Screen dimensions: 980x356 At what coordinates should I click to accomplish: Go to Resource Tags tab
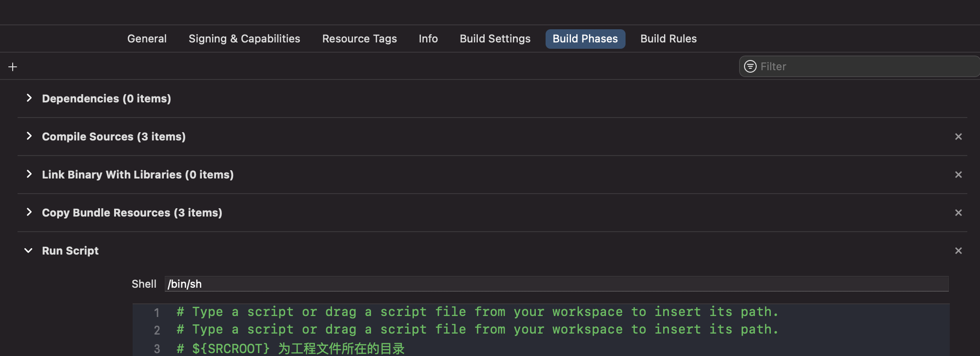click(x=359, y=39)
